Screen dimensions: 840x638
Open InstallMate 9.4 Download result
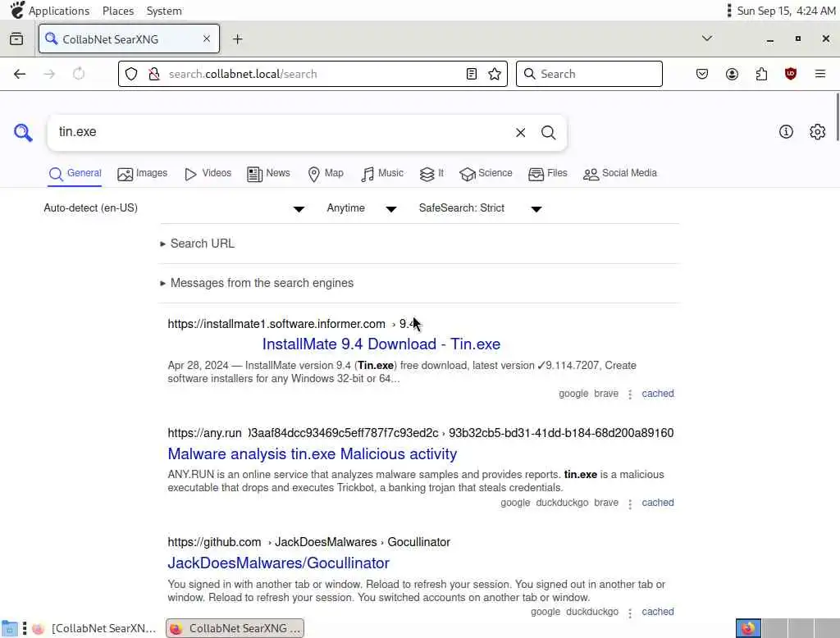(x=381, y=344)
